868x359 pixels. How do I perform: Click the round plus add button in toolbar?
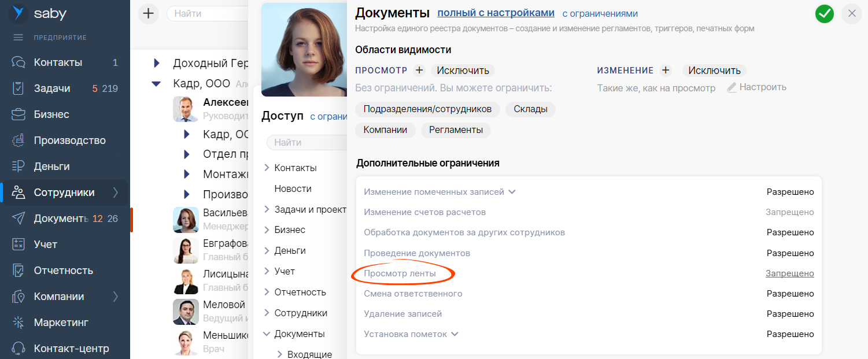[149, 13]
